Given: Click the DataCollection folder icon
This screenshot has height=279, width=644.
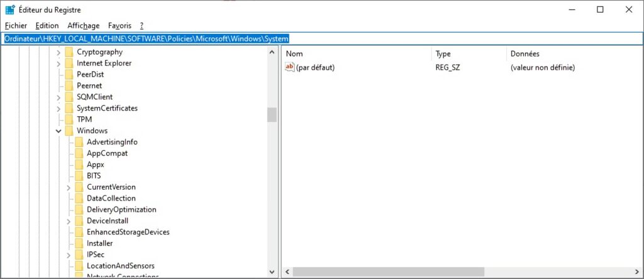Looking at the screenshot, I should (79, 198).
